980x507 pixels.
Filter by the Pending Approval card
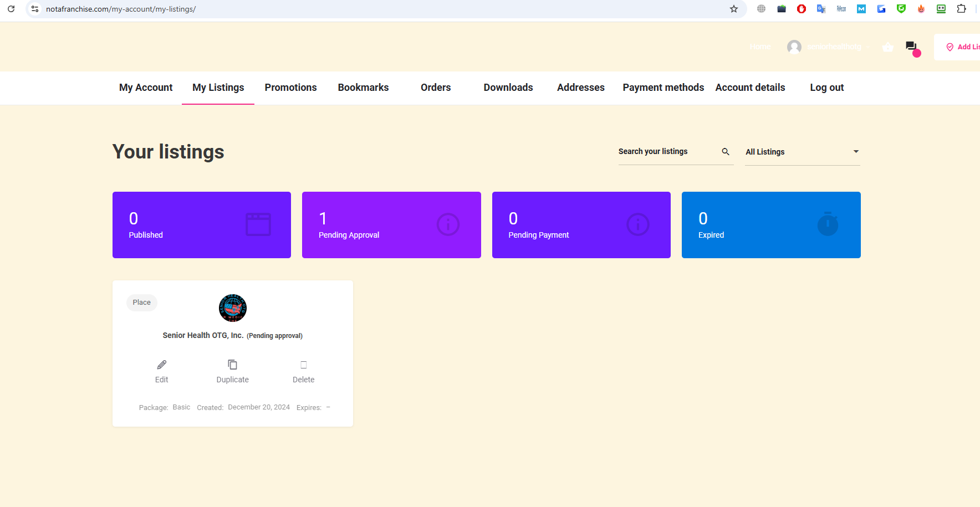391,225
